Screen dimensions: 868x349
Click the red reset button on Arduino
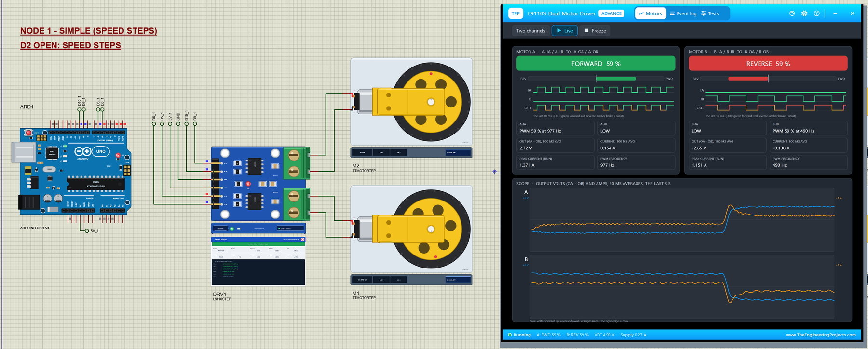coord(29,133)
